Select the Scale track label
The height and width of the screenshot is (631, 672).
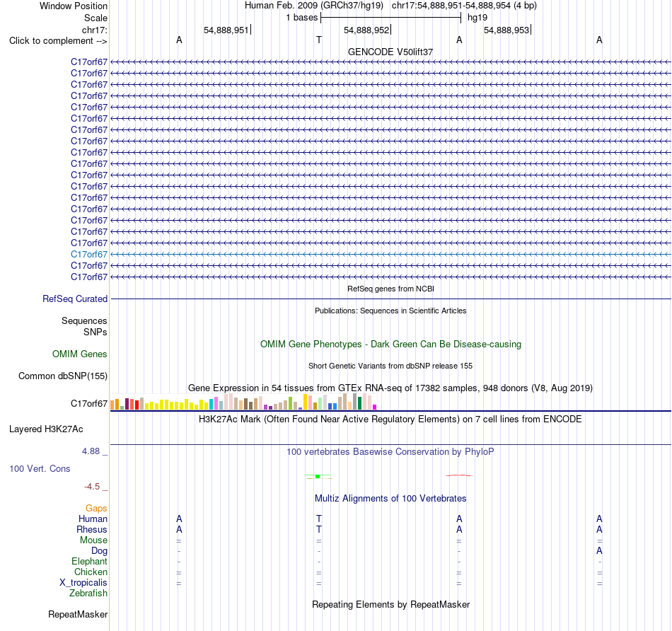click(95, 18)
